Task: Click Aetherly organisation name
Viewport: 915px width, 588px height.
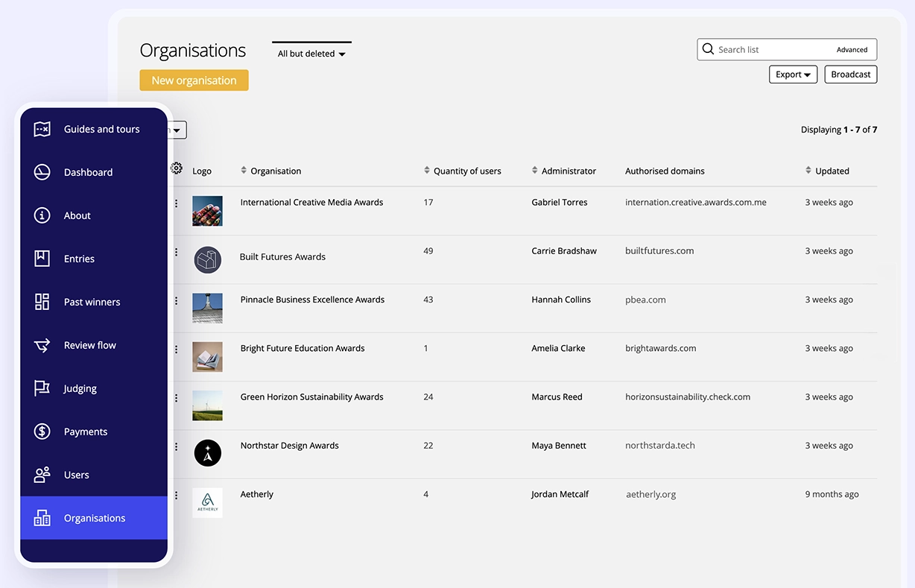Action: point(256,494)
